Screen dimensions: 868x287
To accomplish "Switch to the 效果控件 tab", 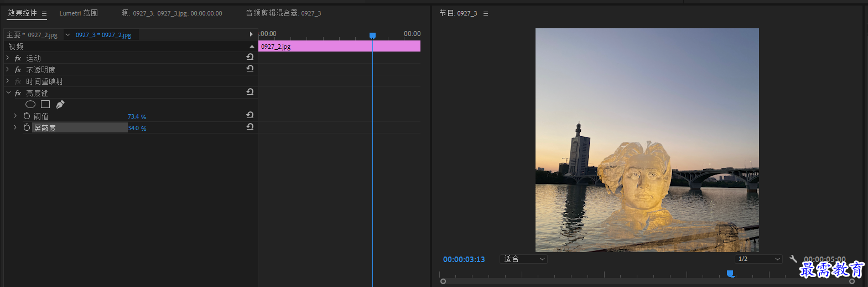I will click(x=22, y=13).
